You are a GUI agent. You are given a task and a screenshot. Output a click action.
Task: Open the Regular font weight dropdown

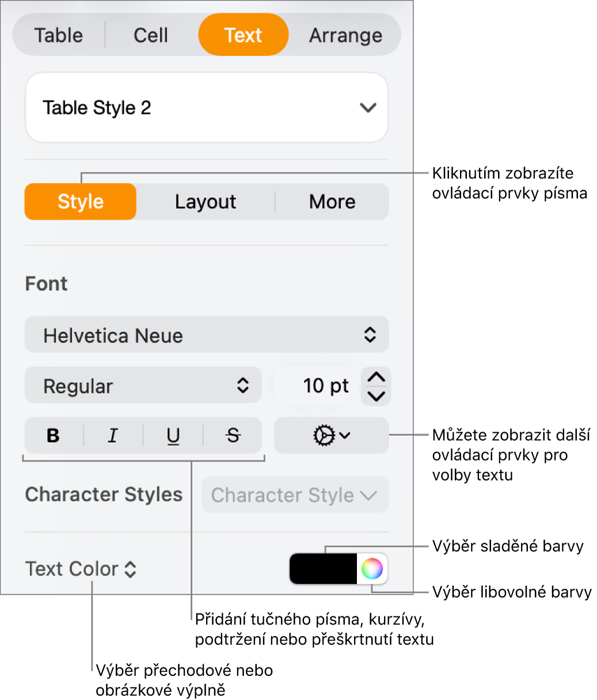coord(143,385)
